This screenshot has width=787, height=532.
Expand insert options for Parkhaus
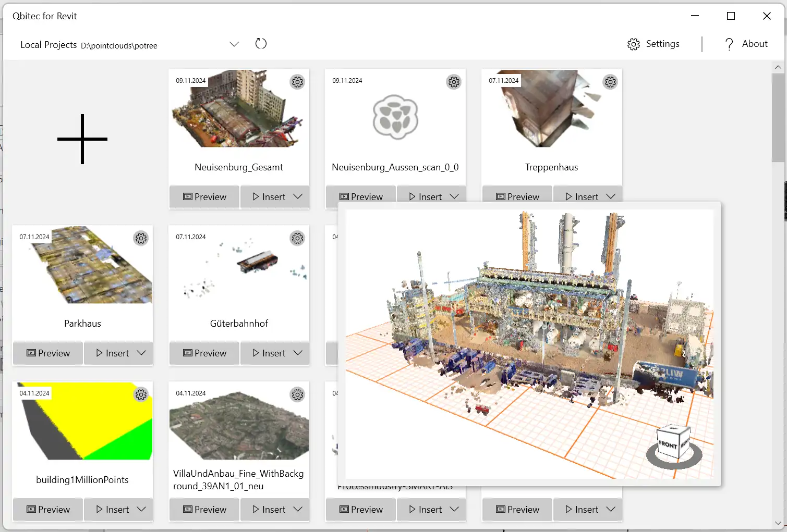click(x=141, y=353)
